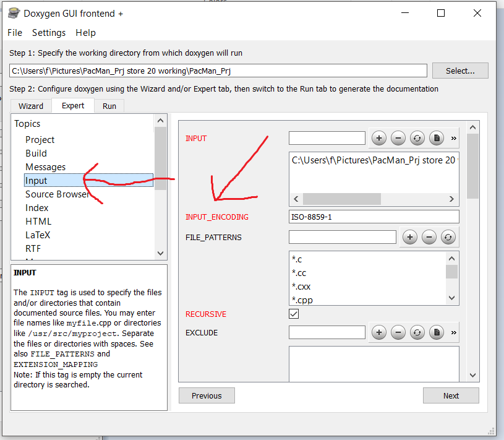Click the FILE_PATTERNS text entry field
Viewport: 504px width, 440px height.
(x=343, y=237)
